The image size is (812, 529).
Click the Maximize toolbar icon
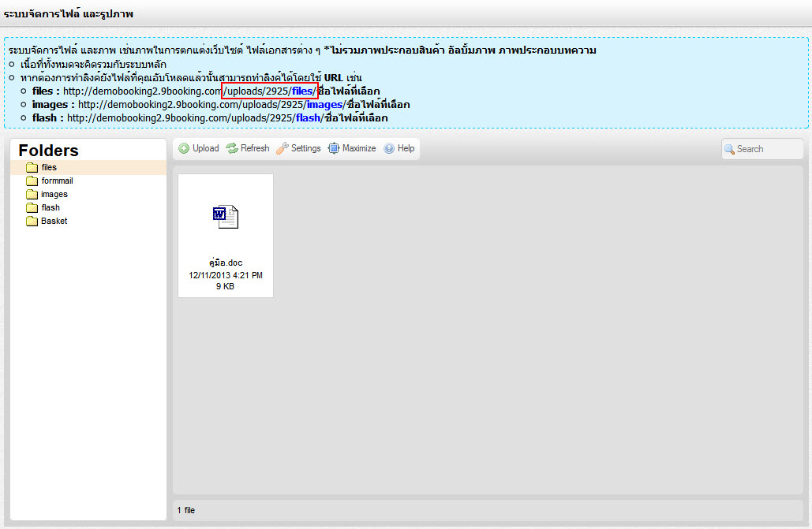click(x=334, y=148)
